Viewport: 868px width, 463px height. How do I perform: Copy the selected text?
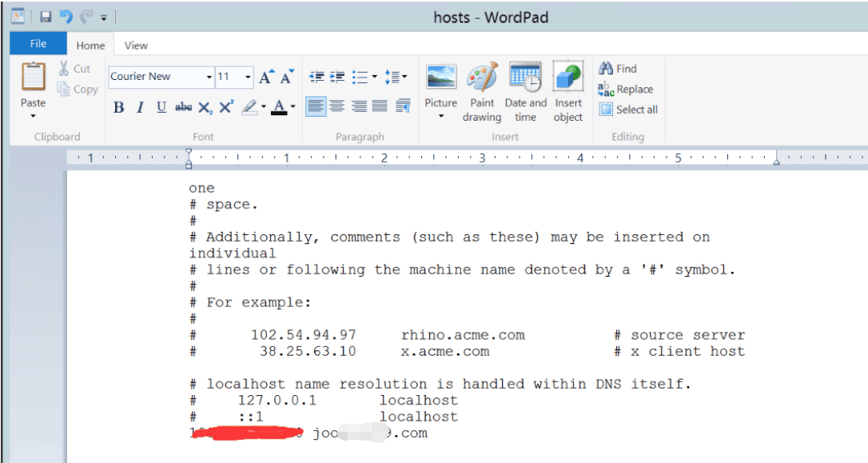(78, 90)
